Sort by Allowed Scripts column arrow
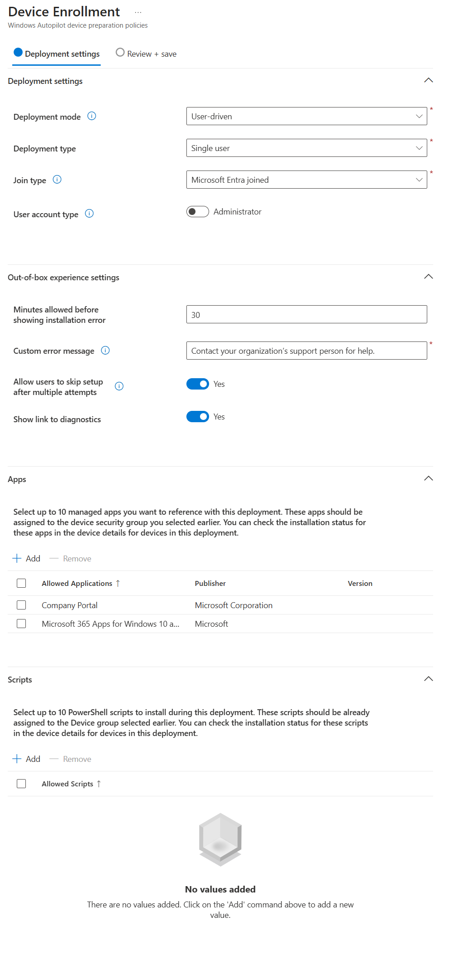Screen dimensions: 454x980 pyautogui.click(x=99, y=784)
